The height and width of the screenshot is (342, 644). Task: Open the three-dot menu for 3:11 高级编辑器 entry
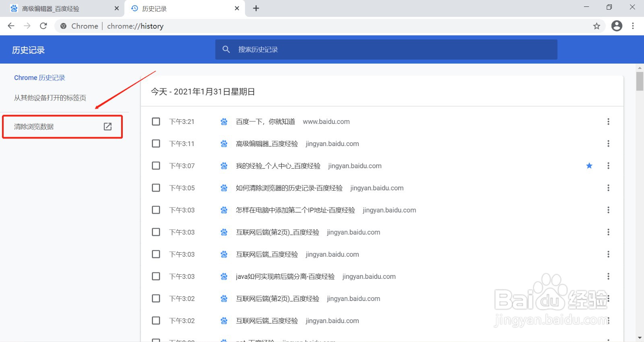[608, 144]
